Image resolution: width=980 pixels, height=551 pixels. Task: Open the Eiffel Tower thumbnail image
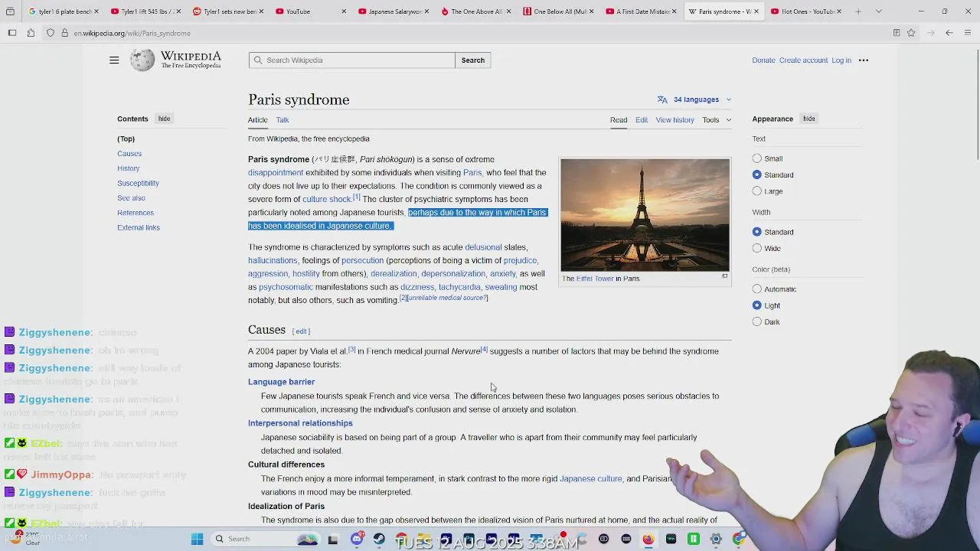coord(645,215)
